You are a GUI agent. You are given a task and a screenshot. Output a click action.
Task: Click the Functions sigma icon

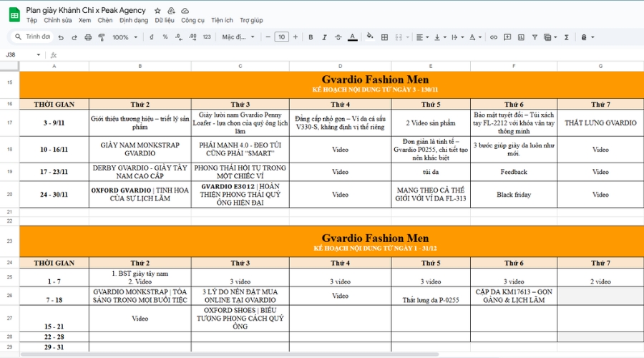click(x=566, y=37)
